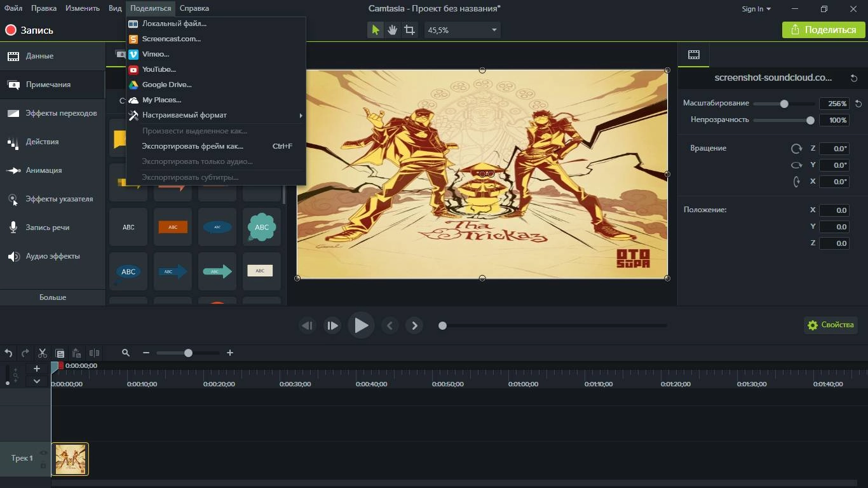Click the rotation Y-axis icon
Image resolution: width=868 pixels, height=488 pixels.
(x=796, y=165)
